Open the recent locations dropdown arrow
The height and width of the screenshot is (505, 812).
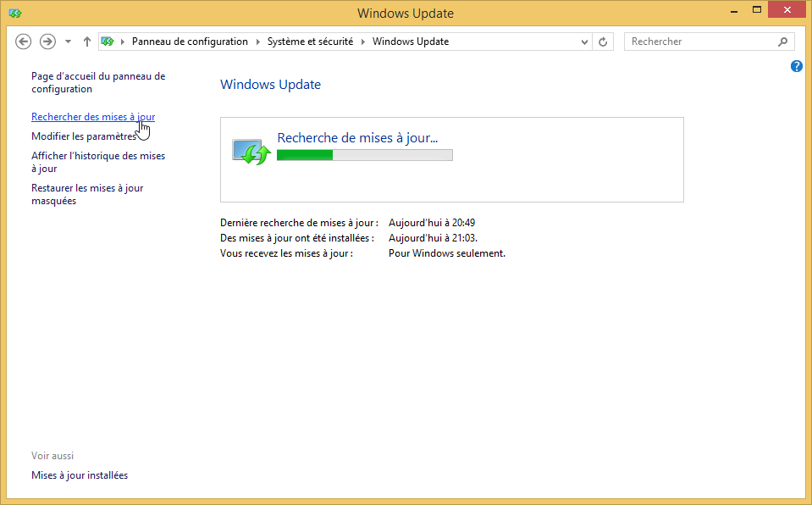68,42
